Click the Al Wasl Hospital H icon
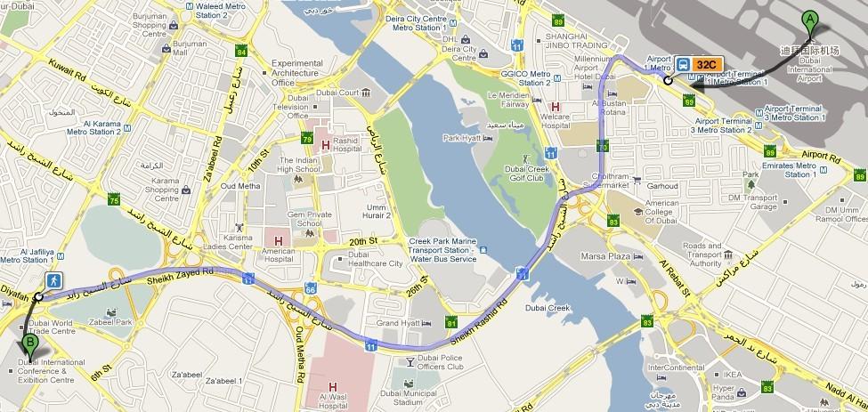The width and height of the screenshot is (868, 412). 333,387
